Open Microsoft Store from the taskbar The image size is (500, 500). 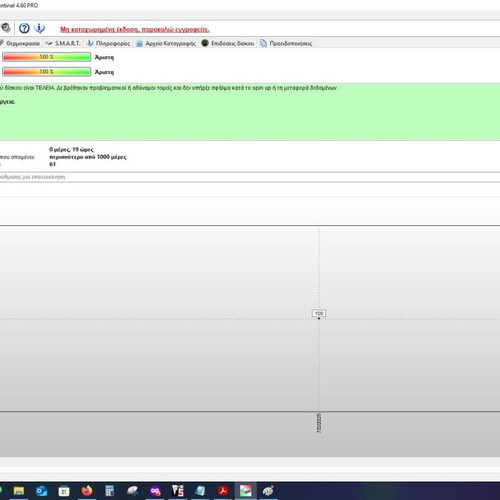click(64, 491)
